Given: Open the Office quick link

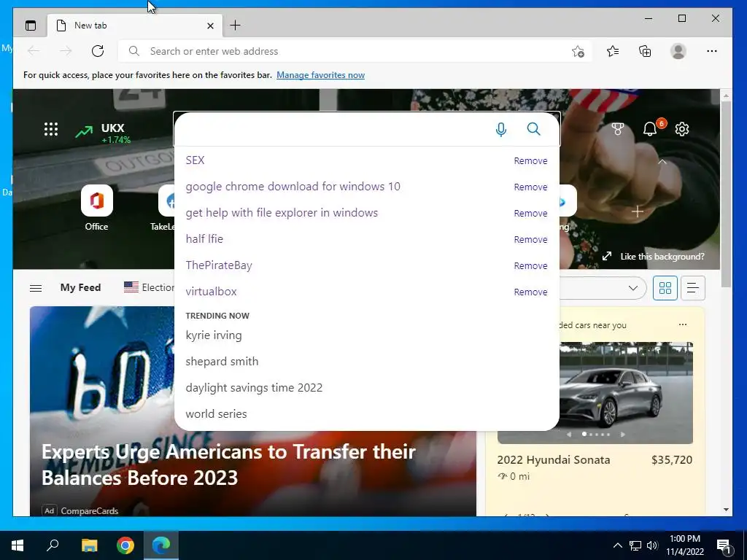Looking at the screenshot, I should point(97,208).
